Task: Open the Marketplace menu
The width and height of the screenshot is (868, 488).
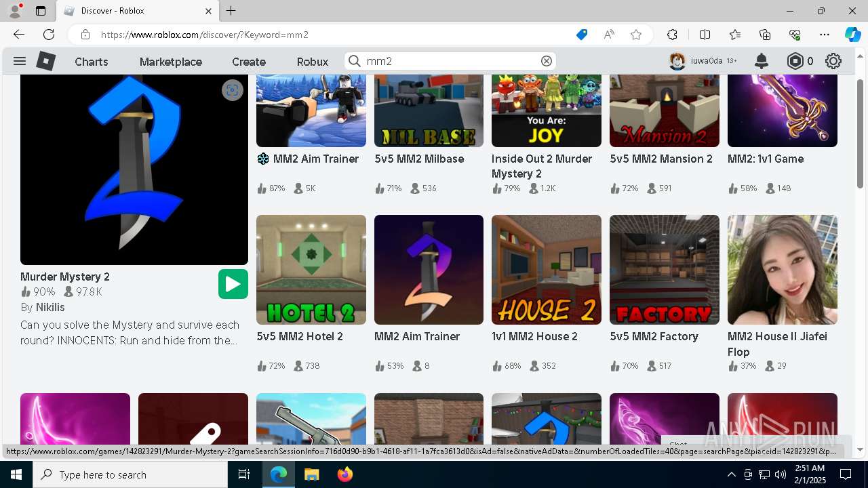Action: 171,62
